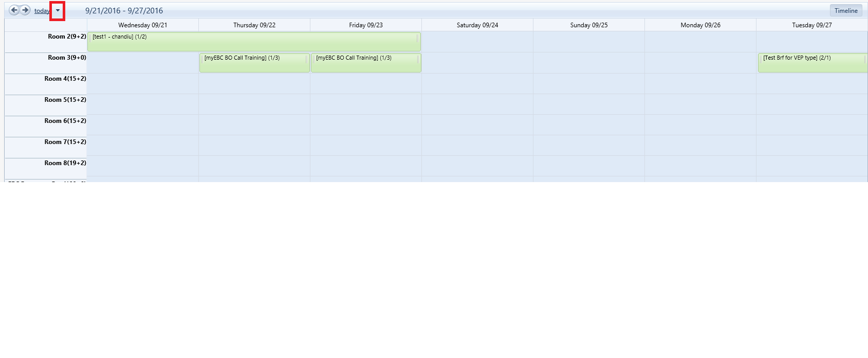Viewport: 868px width, 358px height.
Task: Advance to next week with forward arrow
Action: pos(25,10)
